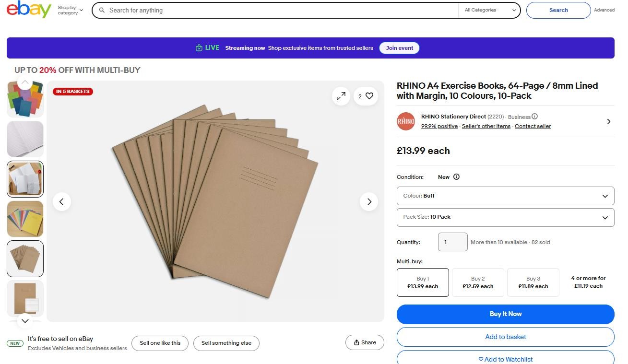Click the Quantity input field
Screen dimensions: 628x364
point(452,242)
